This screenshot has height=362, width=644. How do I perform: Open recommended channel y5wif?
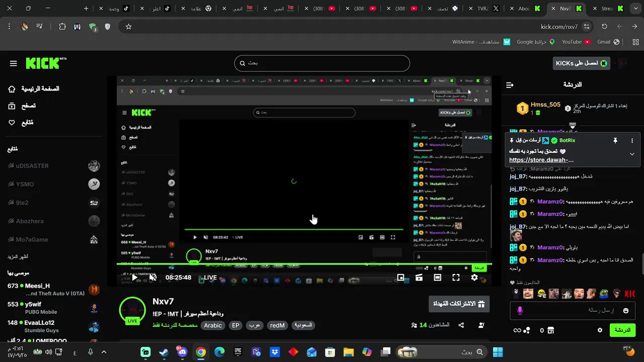coord(53,308)
